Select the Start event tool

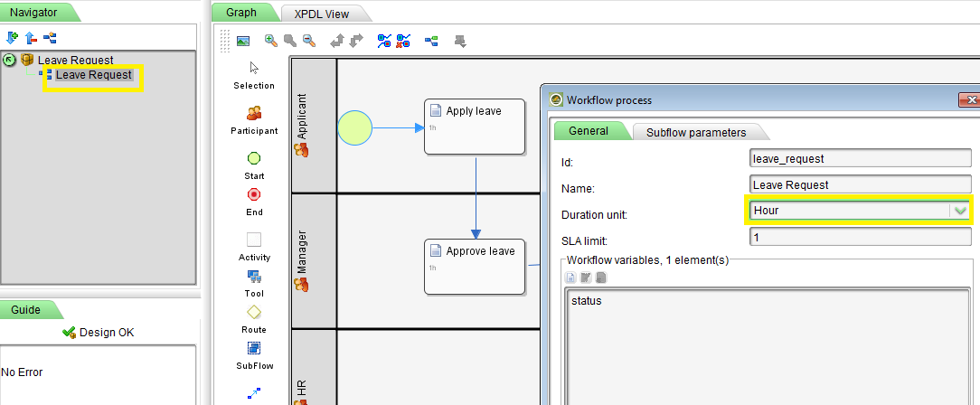click(x=254, y=158)
